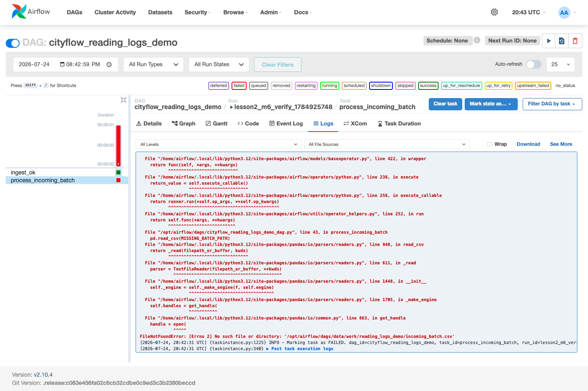This screenshot has height=391, width=588.
Task: Switch to the Event Log tab
Action: pos(286,123)
